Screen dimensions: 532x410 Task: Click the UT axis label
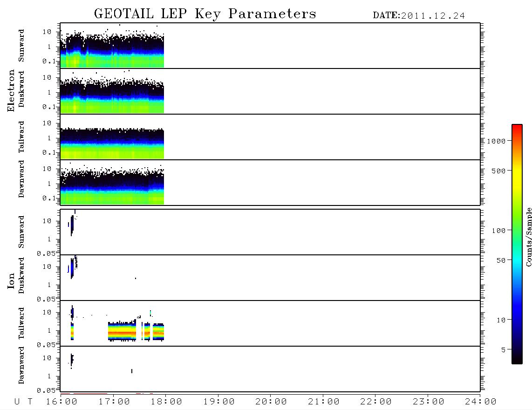(23, 402)
